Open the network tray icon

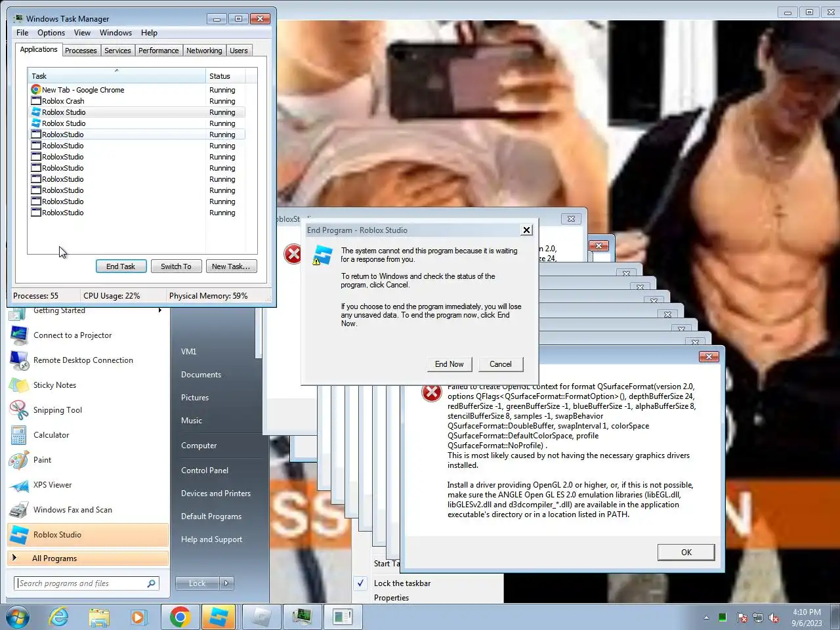click(758, 618)
